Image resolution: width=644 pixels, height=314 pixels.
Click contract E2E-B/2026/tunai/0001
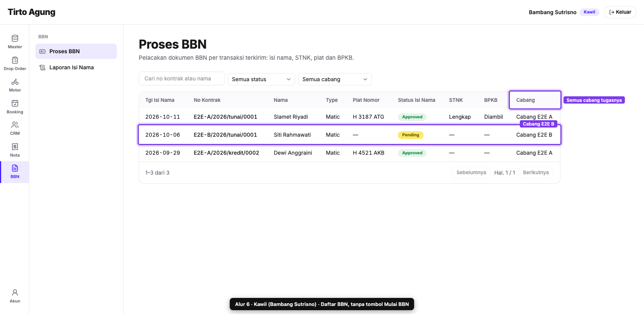(225, 135)
